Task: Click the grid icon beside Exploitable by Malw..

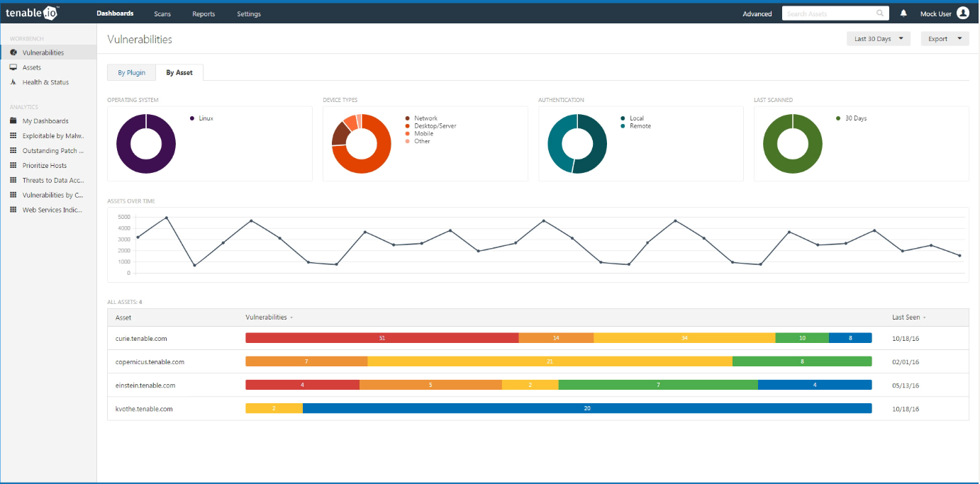Action: click(13, 136)
